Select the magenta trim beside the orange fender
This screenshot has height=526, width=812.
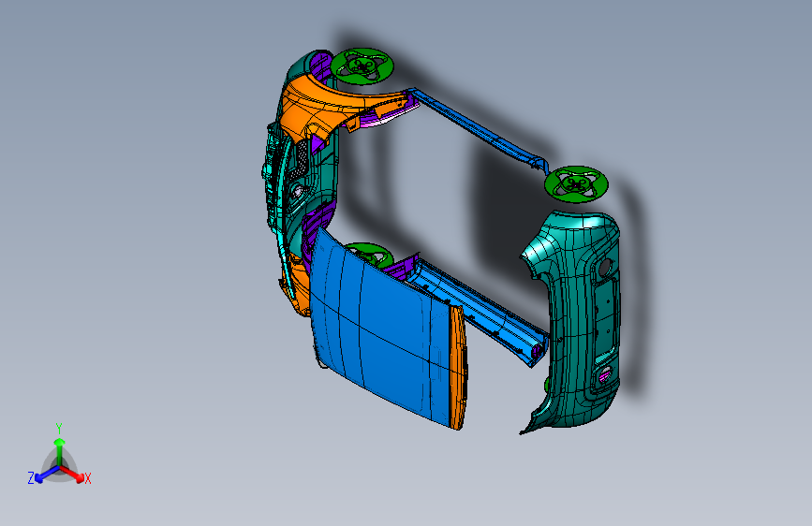386,117
